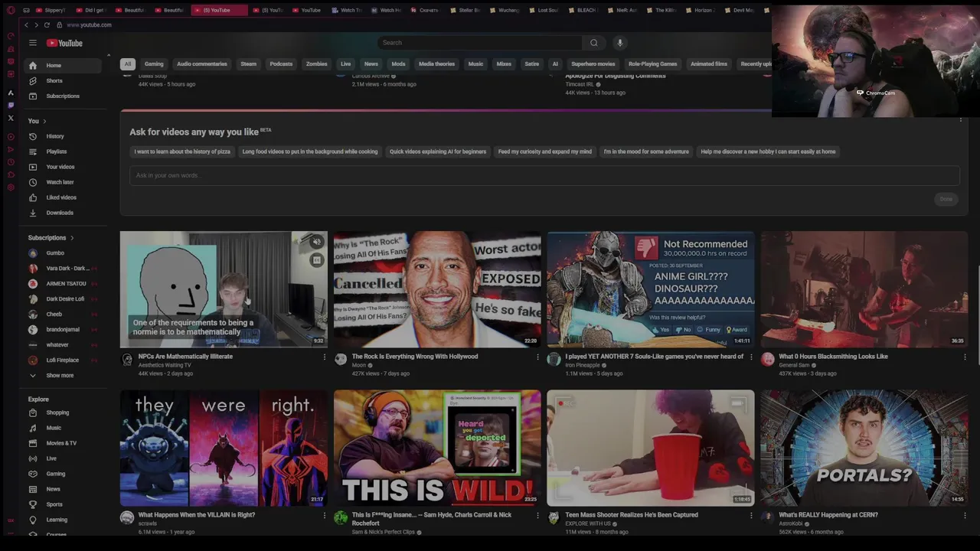Click Feed my curiosity and expand my mind
Image resolution: width=980 pixels, height=551 pixels.
tap(545, 152)
